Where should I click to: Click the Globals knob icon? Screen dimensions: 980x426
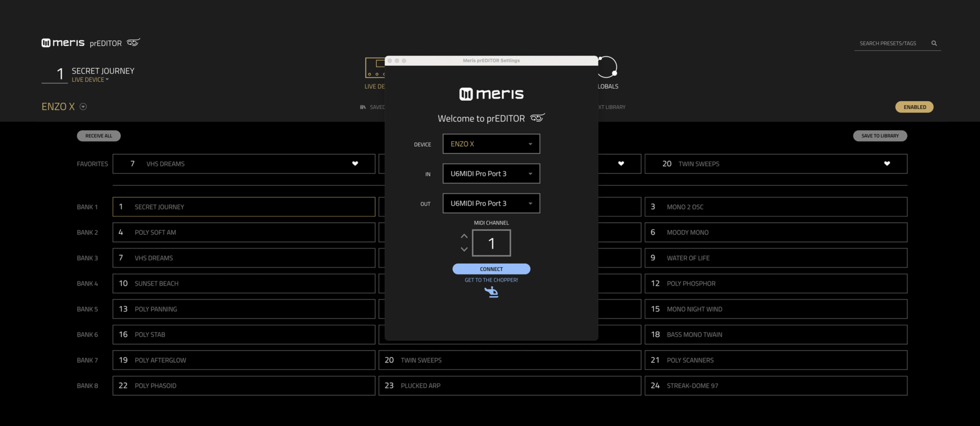pos(608,68)
